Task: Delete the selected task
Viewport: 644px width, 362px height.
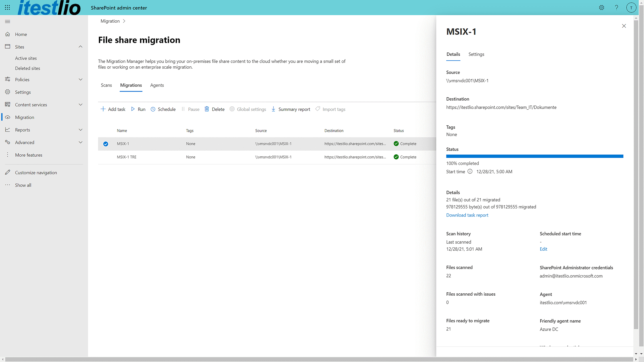Action: coord(214,109)
